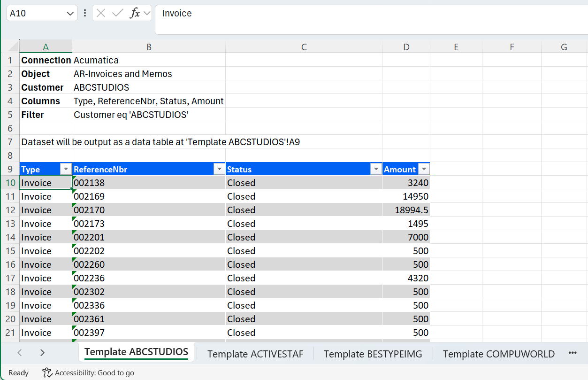Open the Type column filter dropdown
588x380 pixels.
65,170
